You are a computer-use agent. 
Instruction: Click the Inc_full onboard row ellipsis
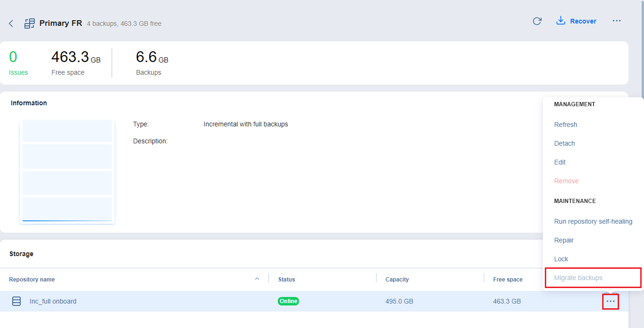click(610, 301)
